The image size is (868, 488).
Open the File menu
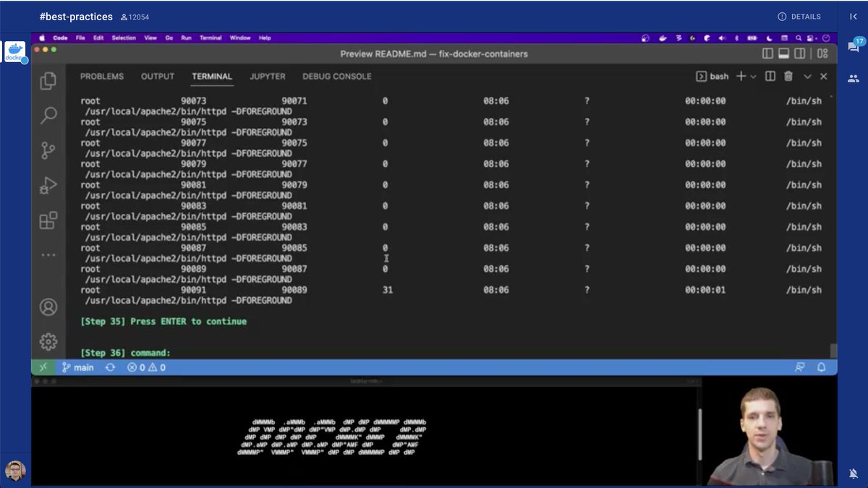coord(80,38)
